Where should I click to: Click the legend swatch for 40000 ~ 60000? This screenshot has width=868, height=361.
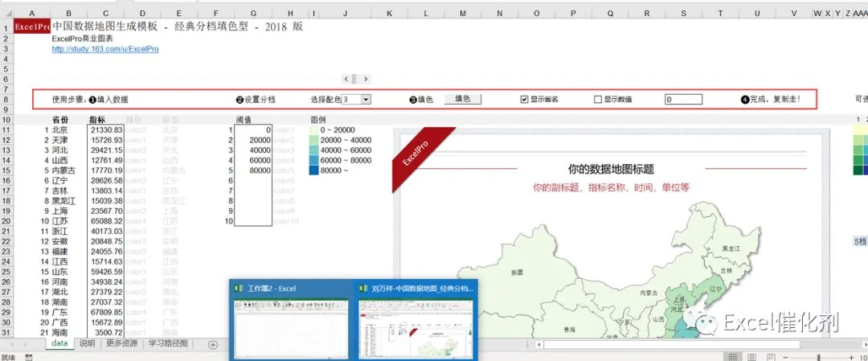[314, 150]
